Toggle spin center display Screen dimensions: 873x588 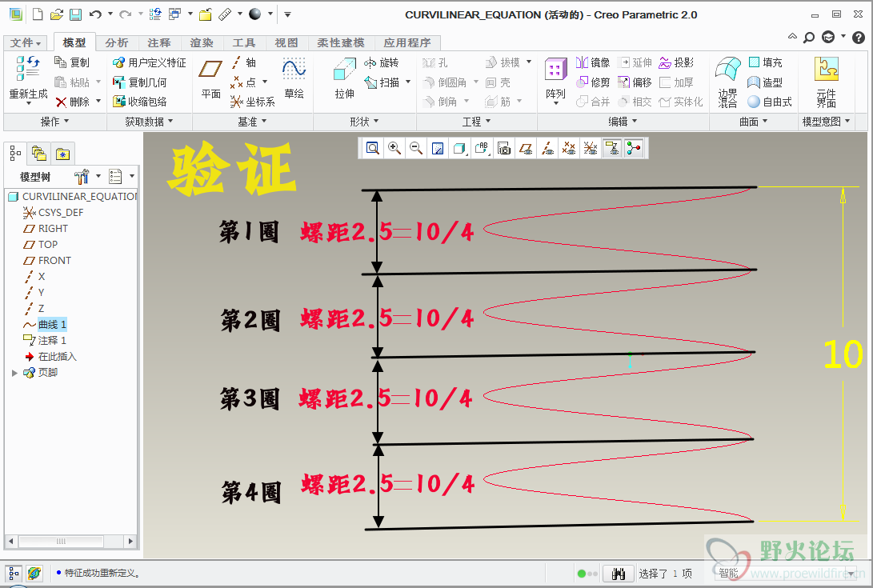coord(634,148)
